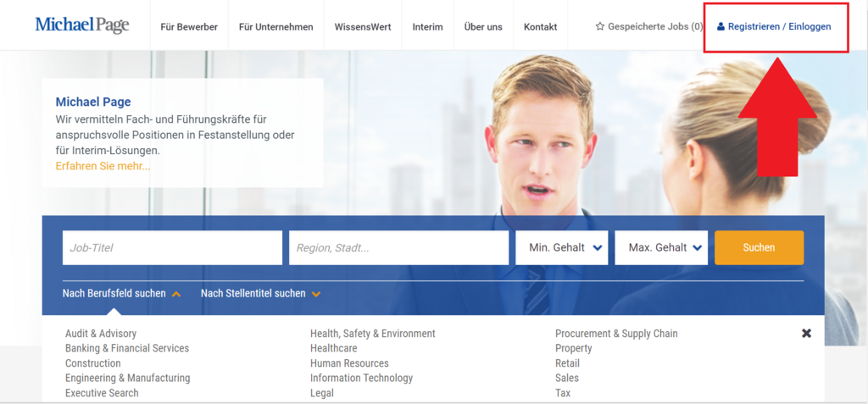View Gespeicherte Jobs (0)
The height and width of the screenshot is (404, 868).
click(655, 26)
